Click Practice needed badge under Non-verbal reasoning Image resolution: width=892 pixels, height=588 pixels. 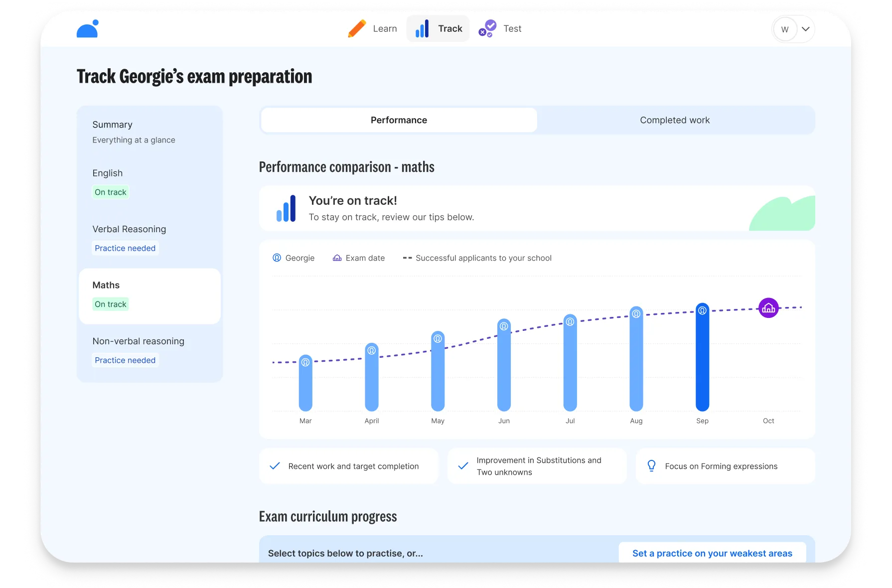pyautogui.click(x=125, y=360)
